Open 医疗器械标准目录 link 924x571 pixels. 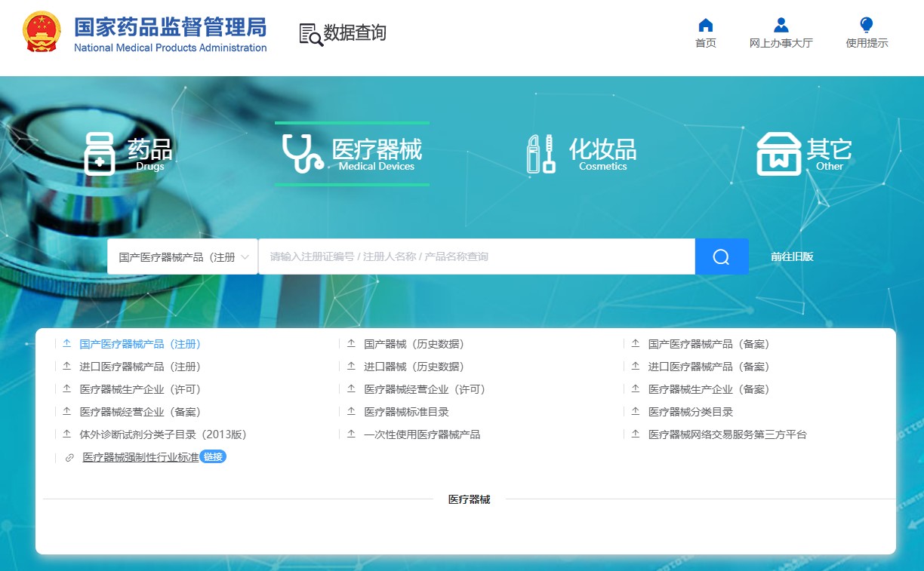click(x=407, y=412)
